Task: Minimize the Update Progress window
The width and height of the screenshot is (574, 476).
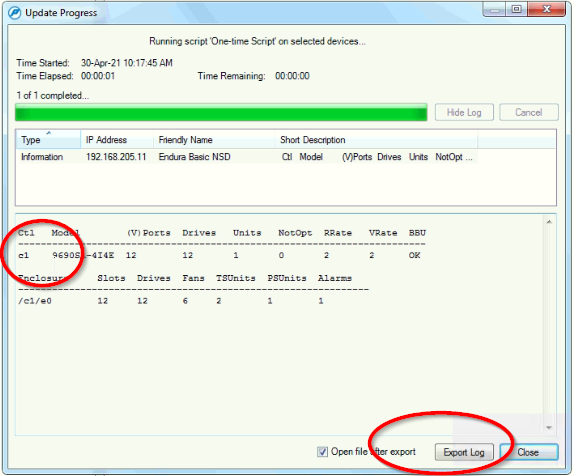Action: coord(495,10)
